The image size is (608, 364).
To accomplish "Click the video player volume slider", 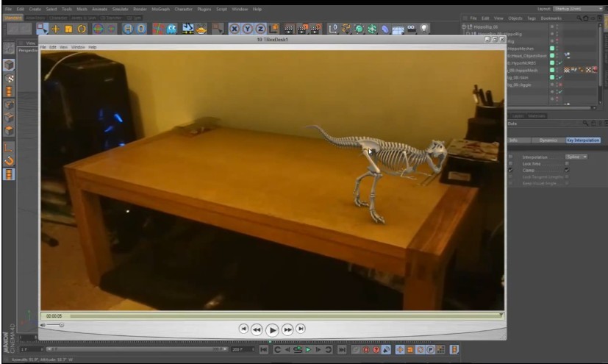I will click(x=54, y=325).
